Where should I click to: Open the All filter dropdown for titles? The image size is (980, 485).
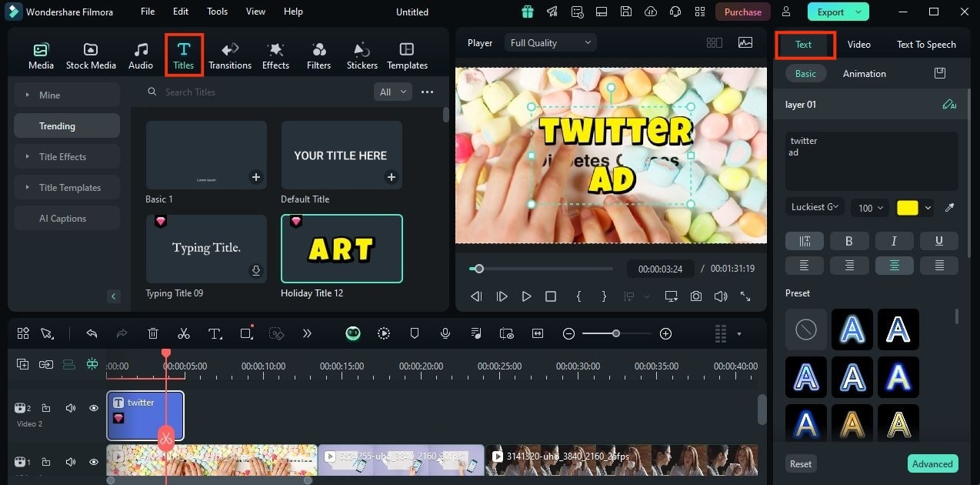tap(393, 92)
